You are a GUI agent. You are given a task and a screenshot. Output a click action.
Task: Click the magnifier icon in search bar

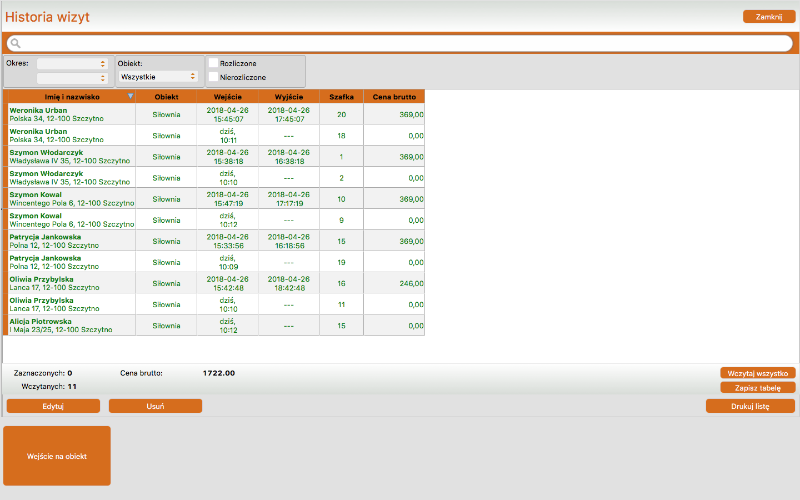tap(15, 43)
